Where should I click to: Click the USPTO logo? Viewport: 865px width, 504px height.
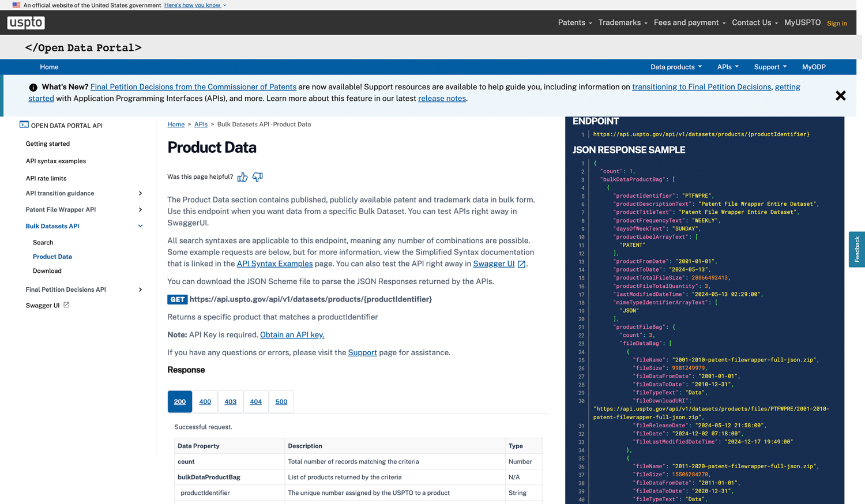click(26, 22)
